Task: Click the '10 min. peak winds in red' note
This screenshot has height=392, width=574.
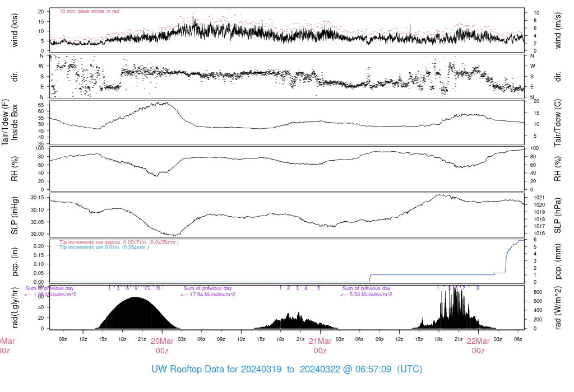Action: 89,11
